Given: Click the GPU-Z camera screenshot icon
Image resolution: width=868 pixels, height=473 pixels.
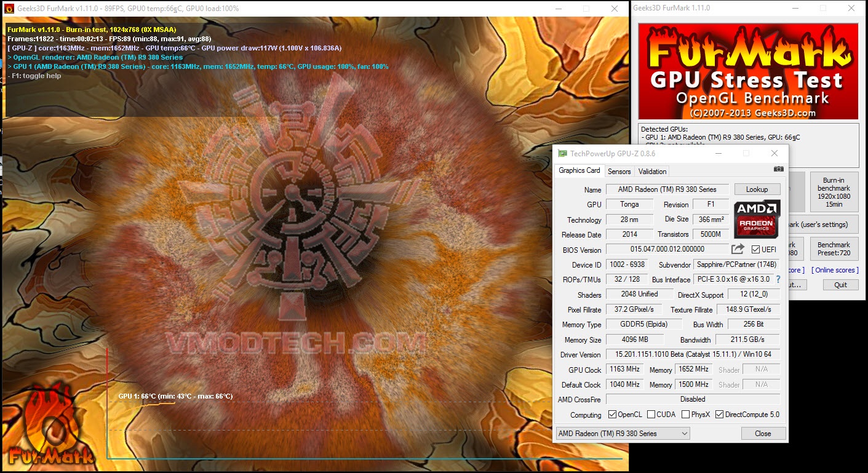Looking at the screenshot, I should 778,169.
